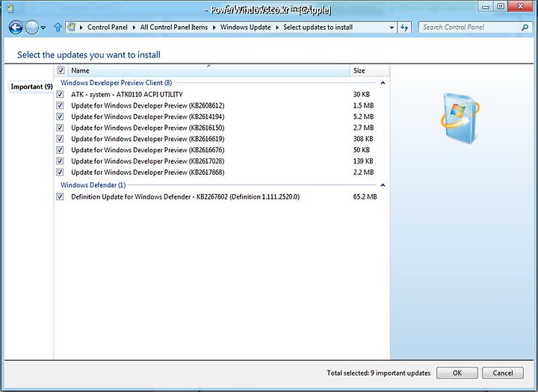538x392 pixels.
Task: Go back with the blue Back arrow
Action: (x=16, y=28)
